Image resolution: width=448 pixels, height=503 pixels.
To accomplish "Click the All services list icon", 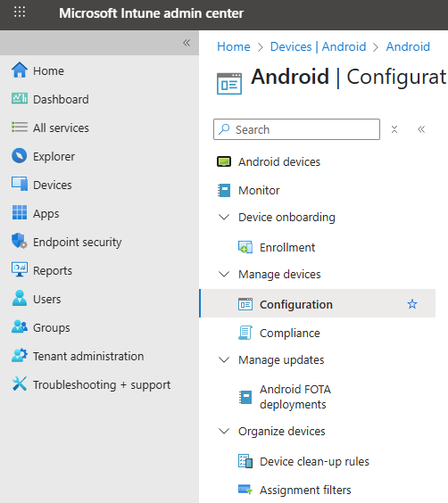I will pos(20,127).
